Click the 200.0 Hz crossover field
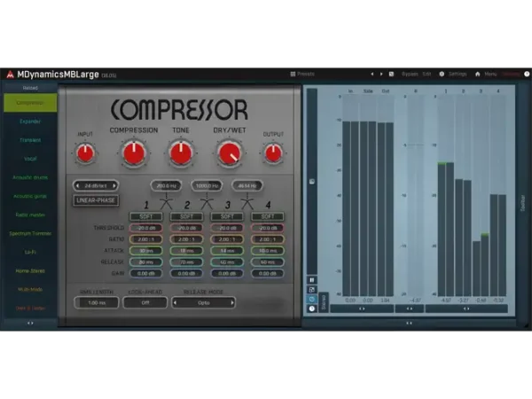 [x=167, y=185]
